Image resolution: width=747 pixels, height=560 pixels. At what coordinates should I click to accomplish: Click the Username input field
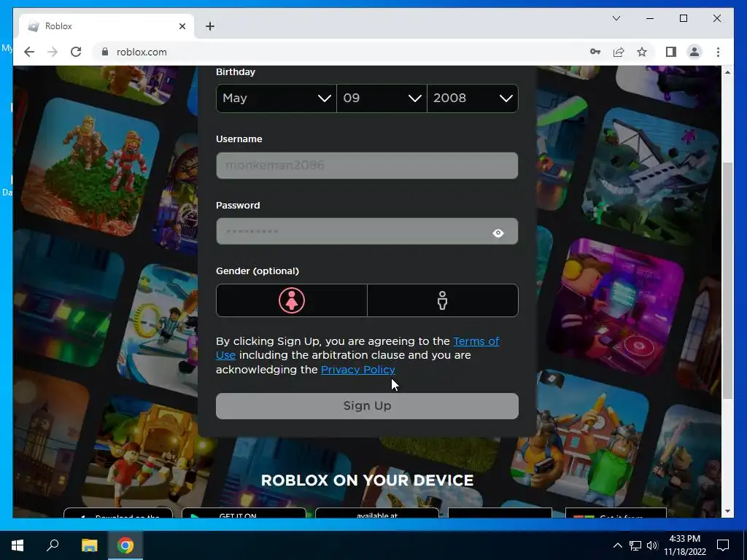(367, 166)
